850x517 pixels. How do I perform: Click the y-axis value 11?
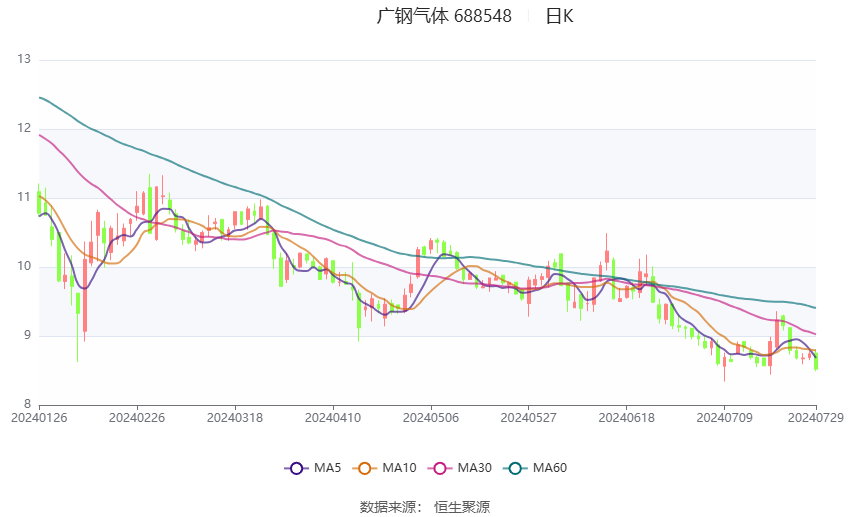24,197
